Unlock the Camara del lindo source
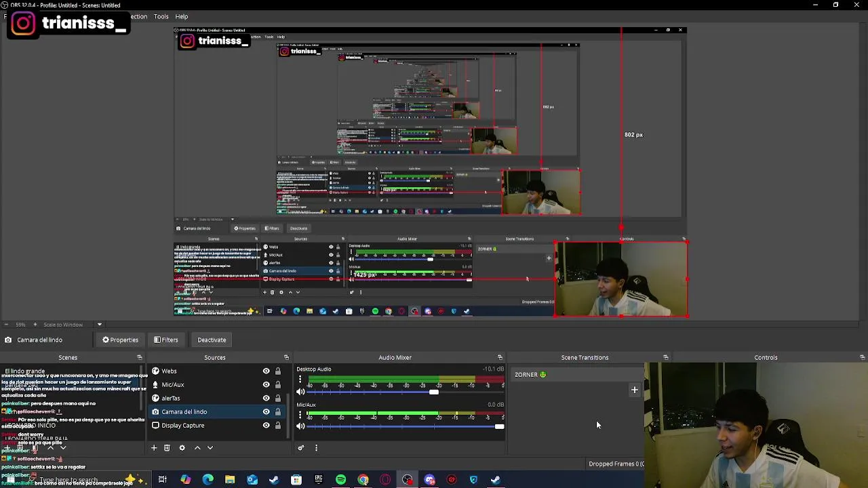This screenshot has width=868, height=488. (x=278, y=411)
